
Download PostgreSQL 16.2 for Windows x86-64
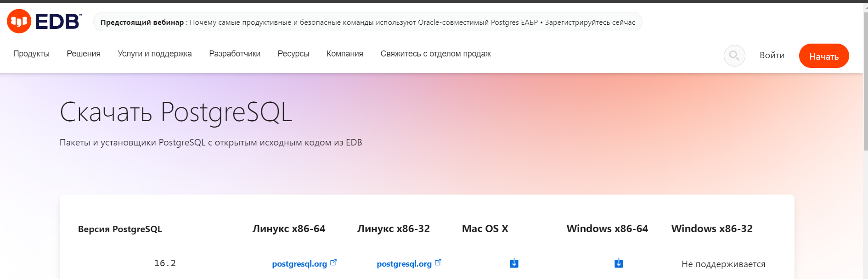click(x=619, y=263)
